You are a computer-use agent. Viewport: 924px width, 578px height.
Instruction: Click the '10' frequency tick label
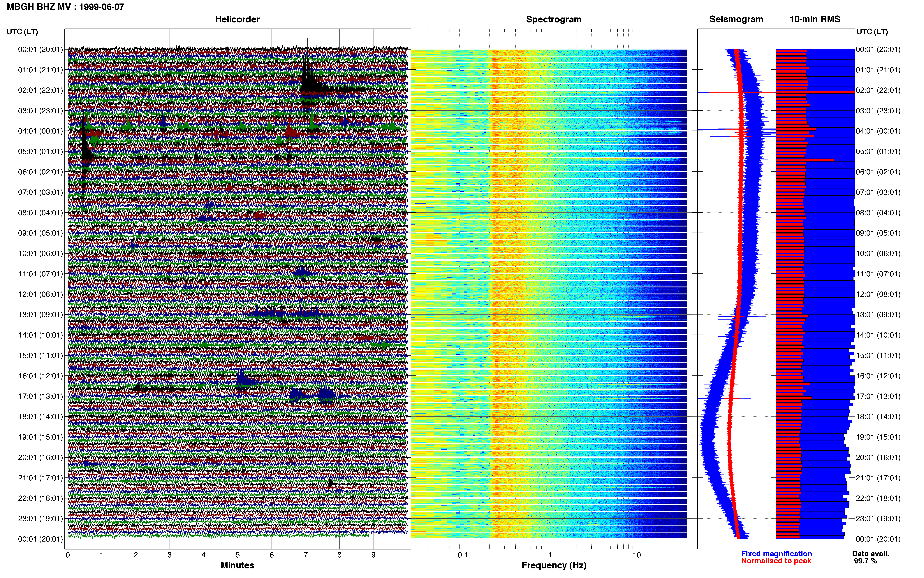pos(637,555)
